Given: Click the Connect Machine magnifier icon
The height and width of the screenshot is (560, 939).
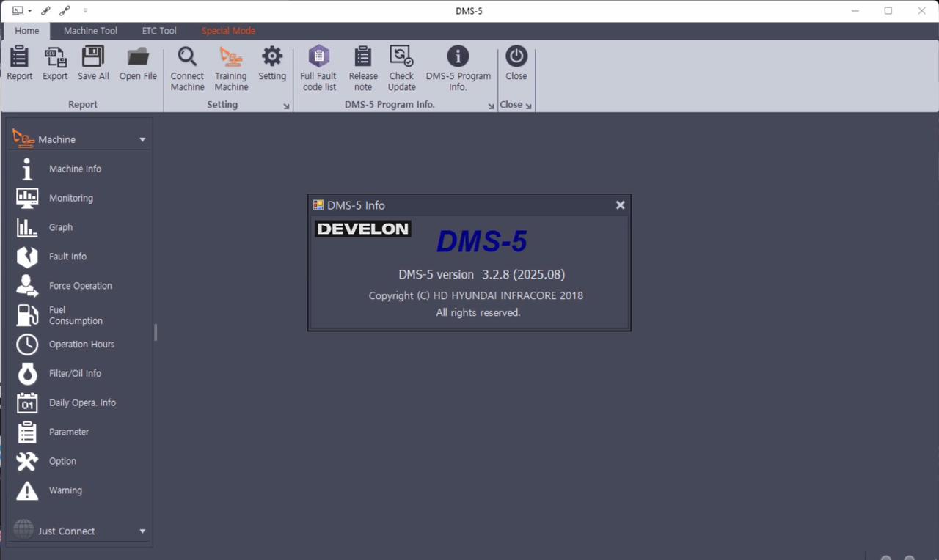Looking at the screenshot, I should [187, 57].
